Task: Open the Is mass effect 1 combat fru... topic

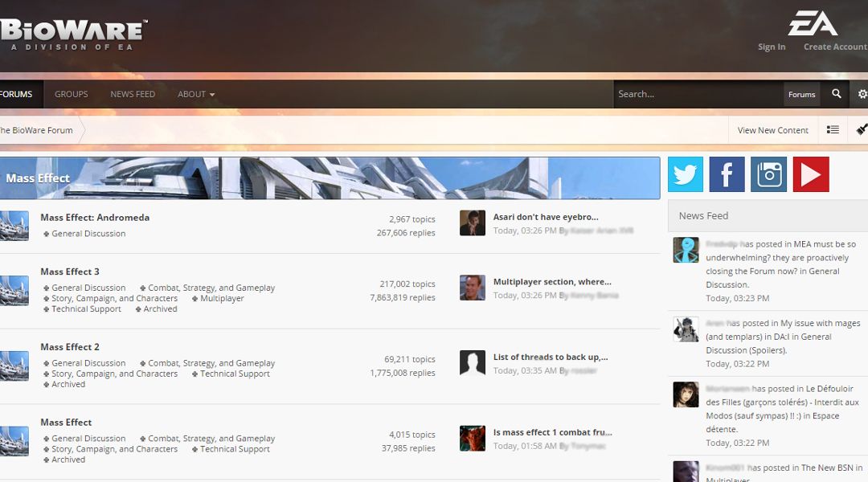Action: coord(552,432)
